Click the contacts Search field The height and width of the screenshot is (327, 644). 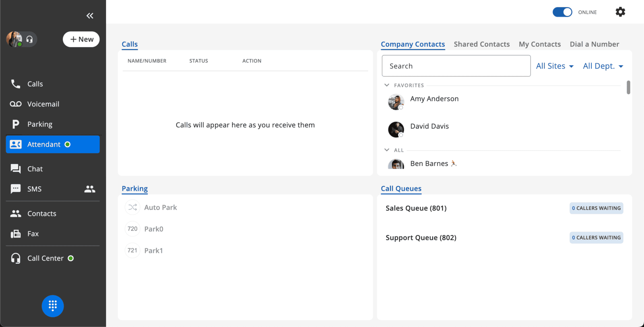coord(456,66)
